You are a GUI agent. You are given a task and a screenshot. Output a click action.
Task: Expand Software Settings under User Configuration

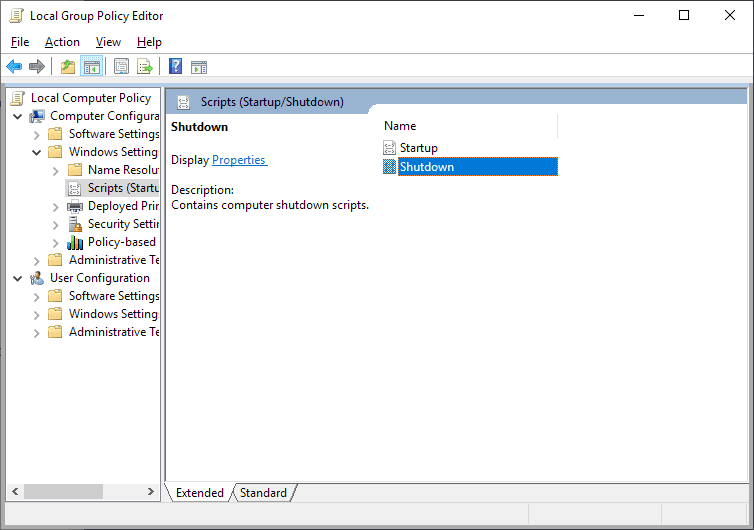coord(37,297)
